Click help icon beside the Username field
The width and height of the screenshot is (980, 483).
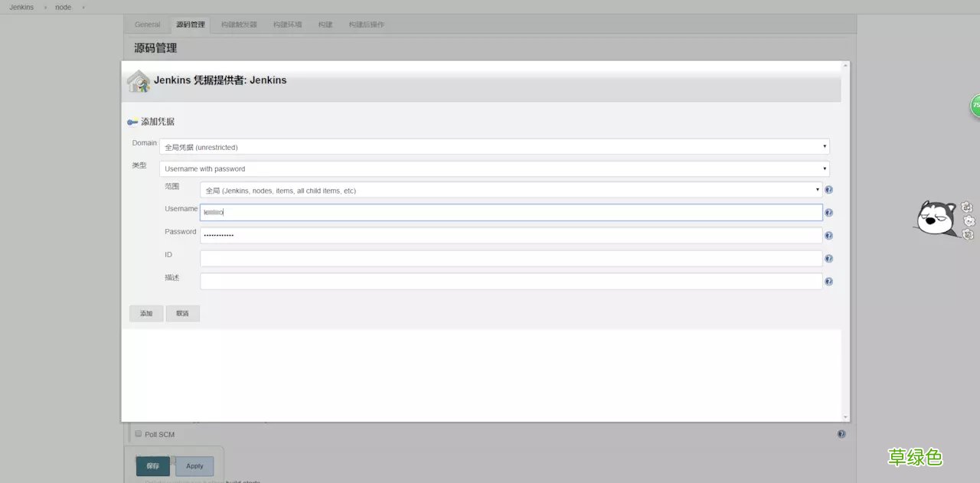[x=828, y=212]
